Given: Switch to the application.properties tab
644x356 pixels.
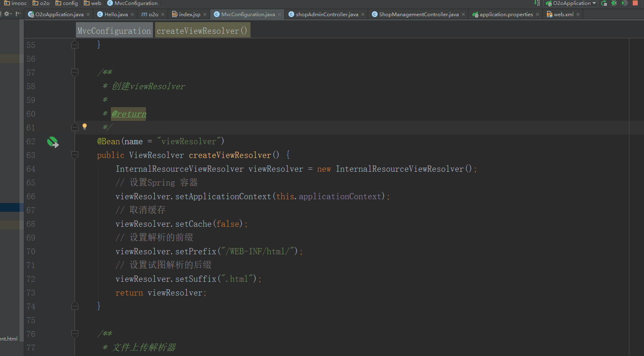Looking at the screenshot, I should pyautogui.click(x=506, y=14).
